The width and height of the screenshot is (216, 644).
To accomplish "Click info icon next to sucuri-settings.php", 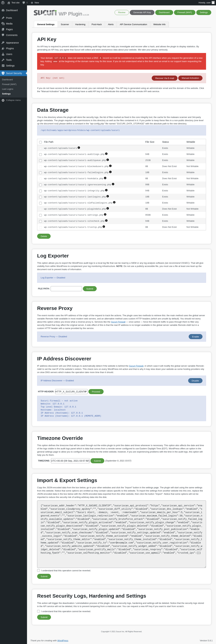I will coord(105,214).
